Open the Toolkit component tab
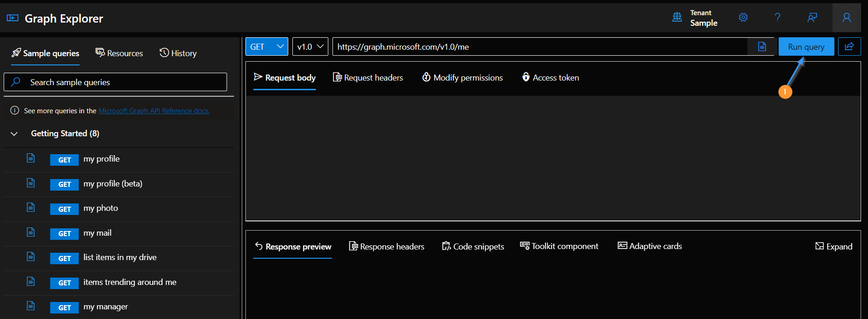This screenshot has width=868, height=319. pyautogui.click(x=559, y=246)
